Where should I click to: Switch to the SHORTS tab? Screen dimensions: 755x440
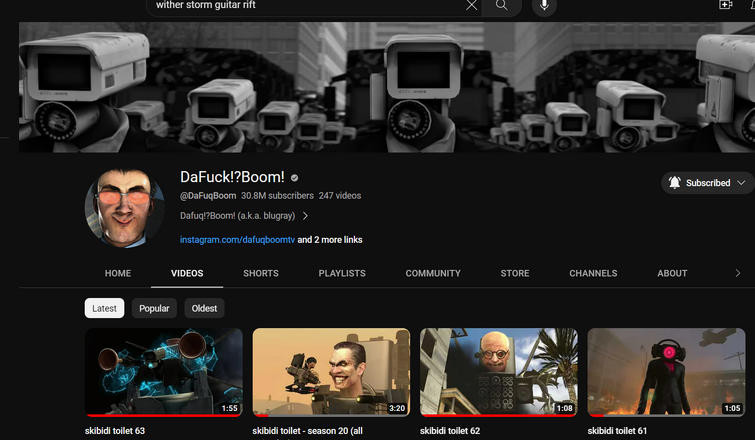261,273
